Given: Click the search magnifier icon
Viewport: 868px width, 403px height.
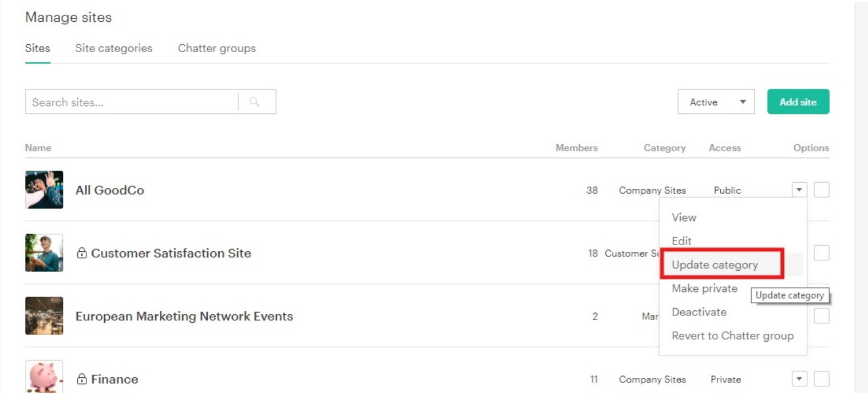Looking at the screenshot, I should 254,102.
